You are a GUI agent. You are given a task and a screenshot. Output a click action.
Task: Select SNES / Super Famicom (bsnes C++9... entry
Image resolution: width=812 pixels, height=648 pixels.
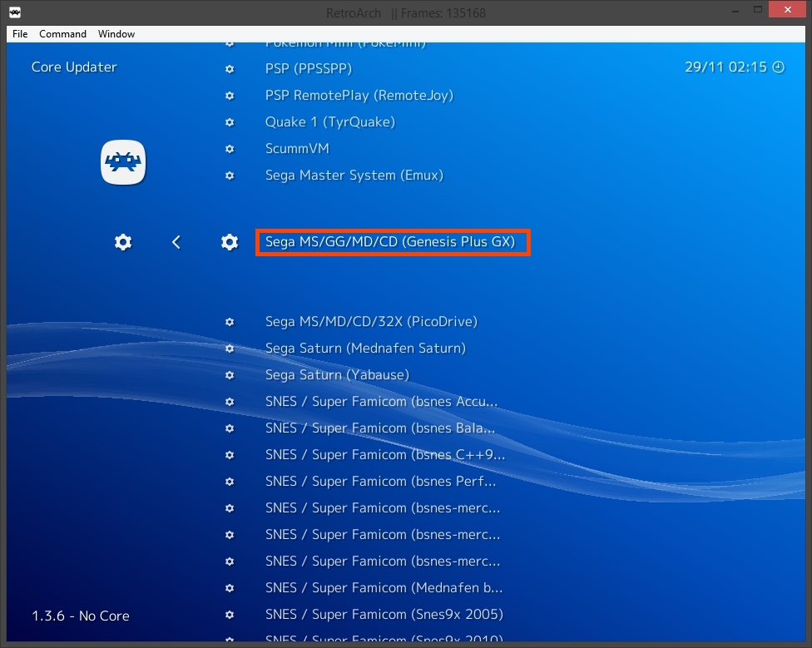tap(385, 455)
